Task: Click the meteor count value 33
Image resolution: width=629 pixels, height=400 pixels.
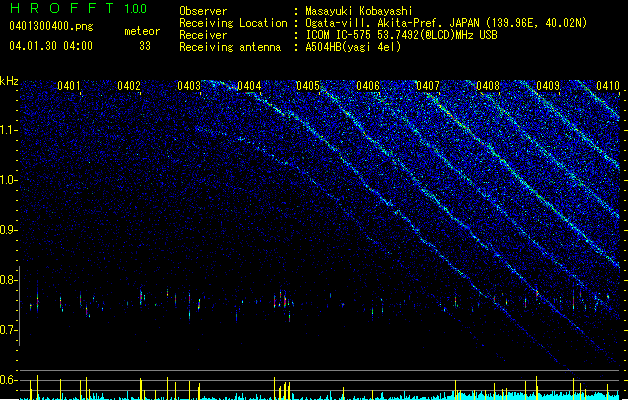Action: click(145, 46)
